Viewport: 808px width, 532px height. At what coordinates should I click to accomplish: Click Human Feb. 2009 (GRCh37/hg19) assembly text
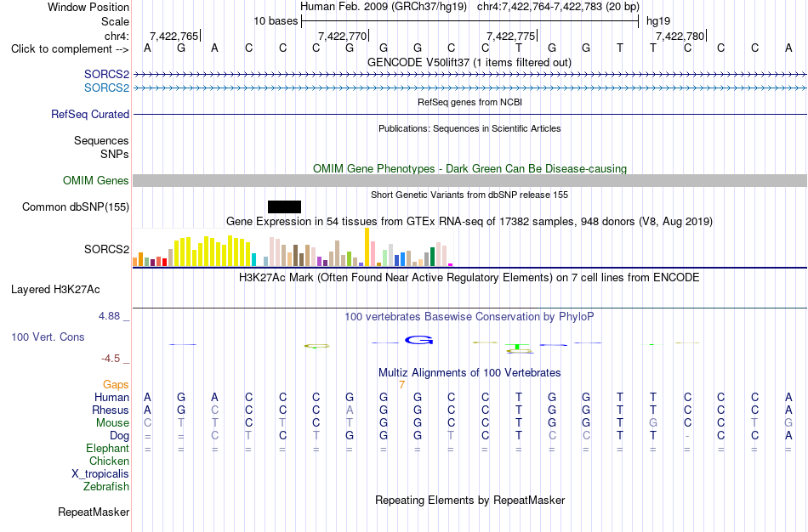pos(384,7)
